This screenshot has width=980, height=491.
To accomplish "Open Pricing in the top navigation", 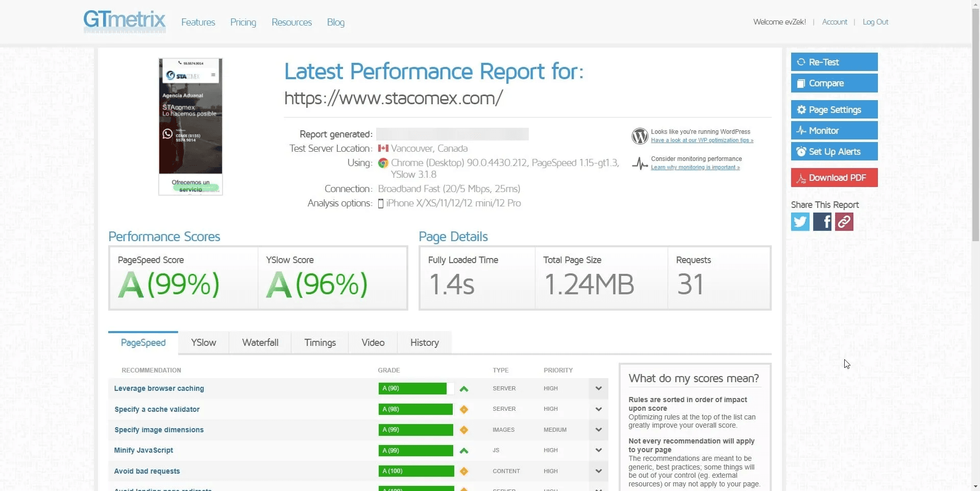I will pyautogui.click(x=243, y=22).
